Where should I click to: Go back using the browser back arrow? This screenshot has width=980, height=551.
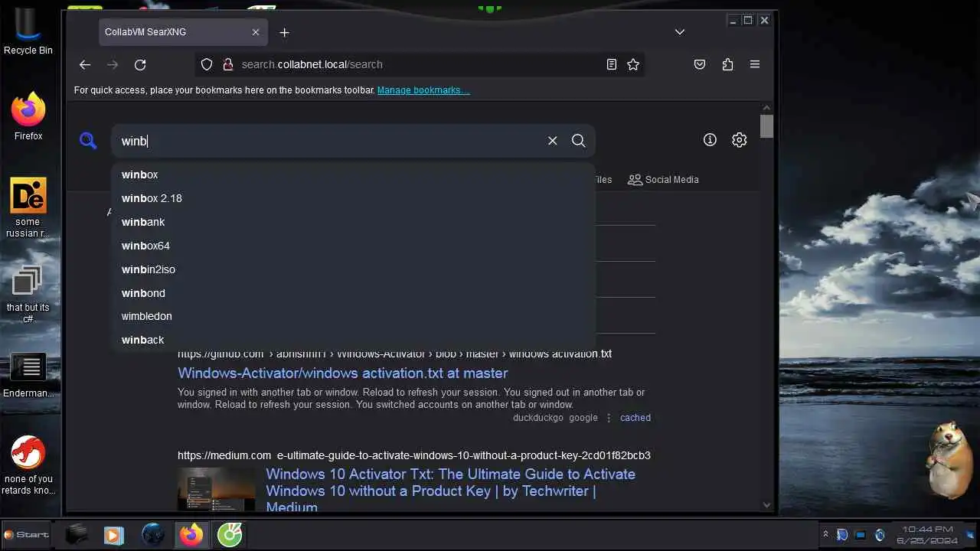[x=85, y=65]
